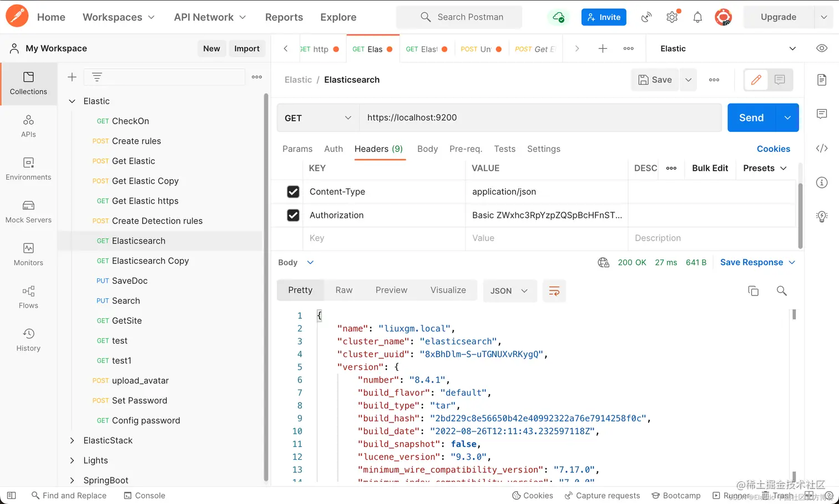Switch to the Visualize response view
The height and width of the screenshot is (504, 839).
tap(448, 290)
